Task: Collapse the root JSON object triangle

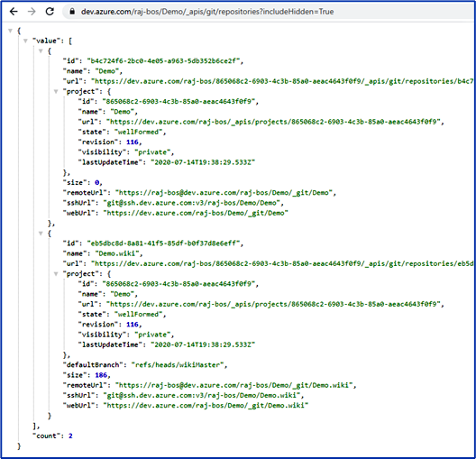Action: (10, 31)
